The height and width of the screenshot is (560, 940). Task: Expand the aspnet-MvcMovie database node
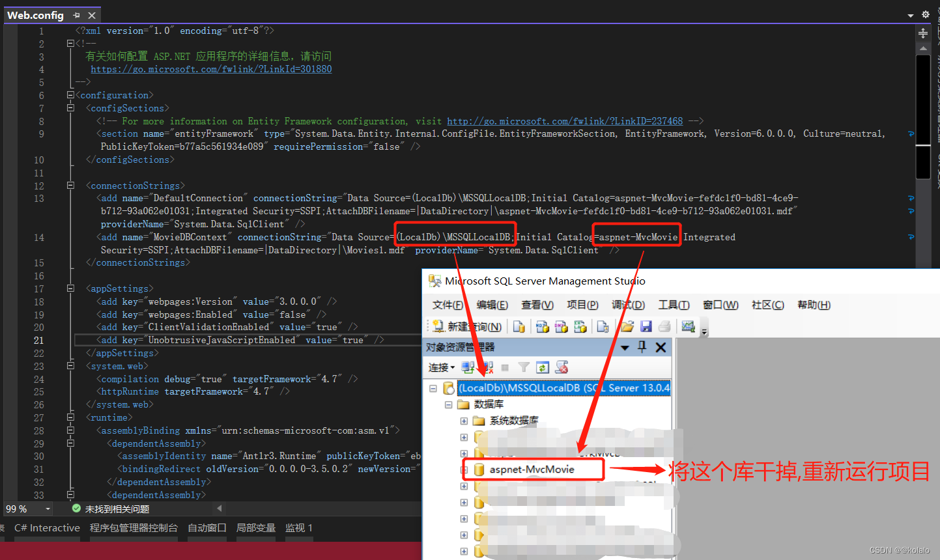point(465,469)
